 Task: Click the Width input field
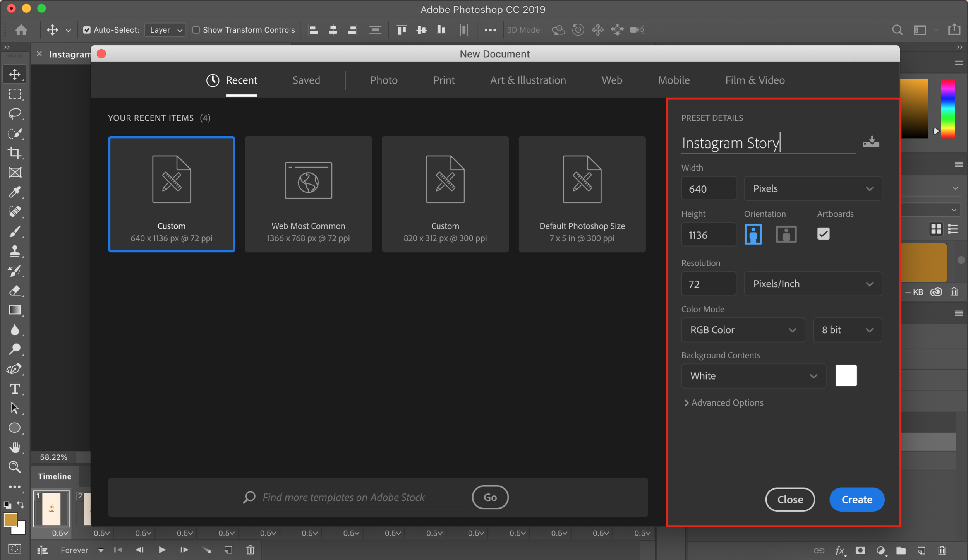point(709,188)
